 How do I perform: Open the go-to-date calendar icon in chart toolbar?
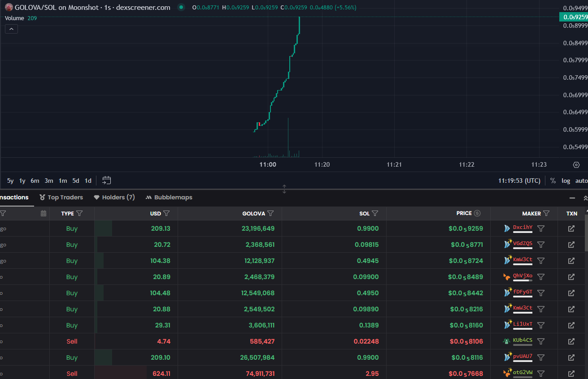[106, 181]
